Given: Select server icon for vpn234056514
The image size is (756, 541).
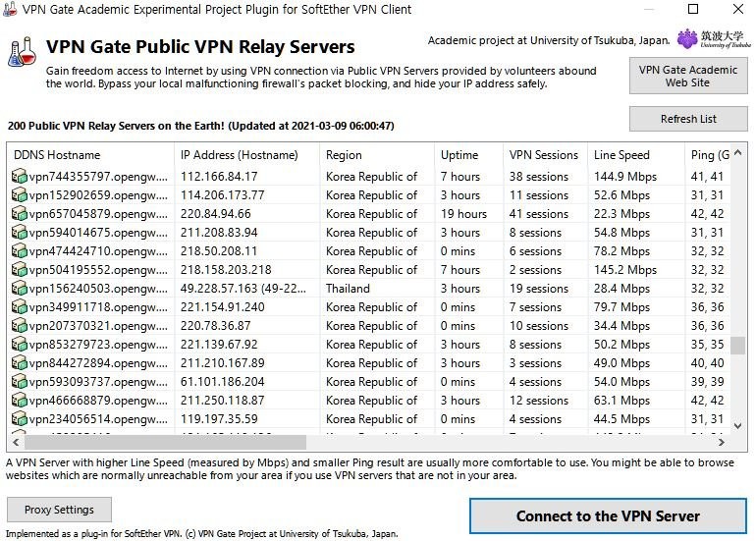Looking at the screenshot, I should 19,419.
